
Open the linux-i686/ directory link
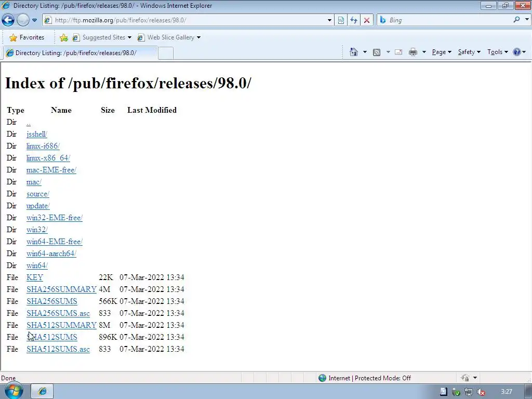tap(43, 146)
